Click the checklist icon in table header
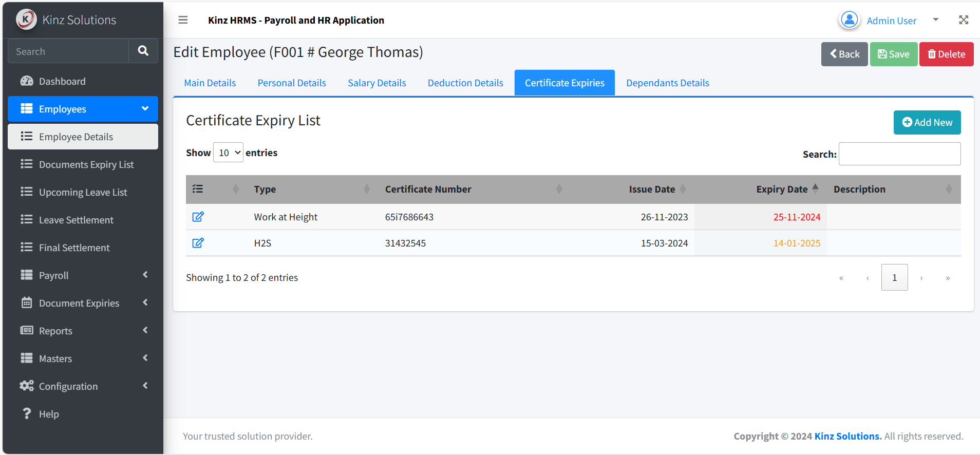Screen dimensions: 980x455 [x=198, y=189]
